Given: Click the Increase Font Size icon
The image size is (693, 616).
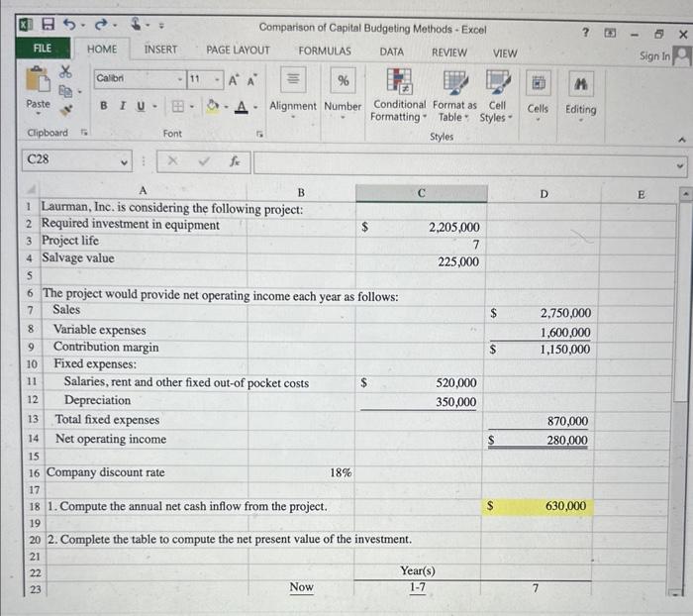Looking at the screenshot, I should click(234, 80).
